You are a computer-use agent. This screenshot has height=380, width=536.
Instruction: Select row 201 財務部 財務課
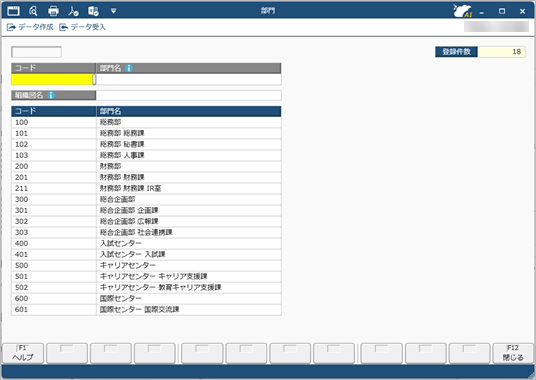pyautogui.click(x=146, y=177)
